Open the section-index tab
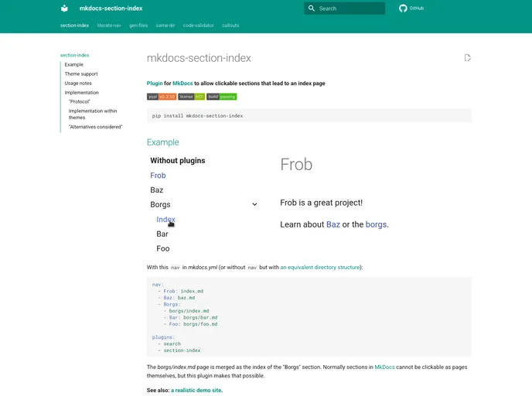The height and width of the screenshot is (396, 532). coord(75,26)
